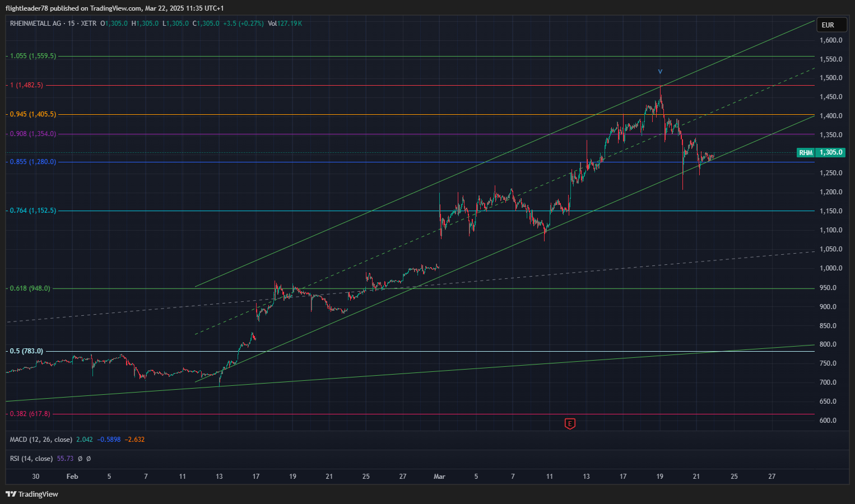Click the 'flightleader78 published on TradingView.com' header text
Screen dimensions: 855x504
tap(73, 8)
